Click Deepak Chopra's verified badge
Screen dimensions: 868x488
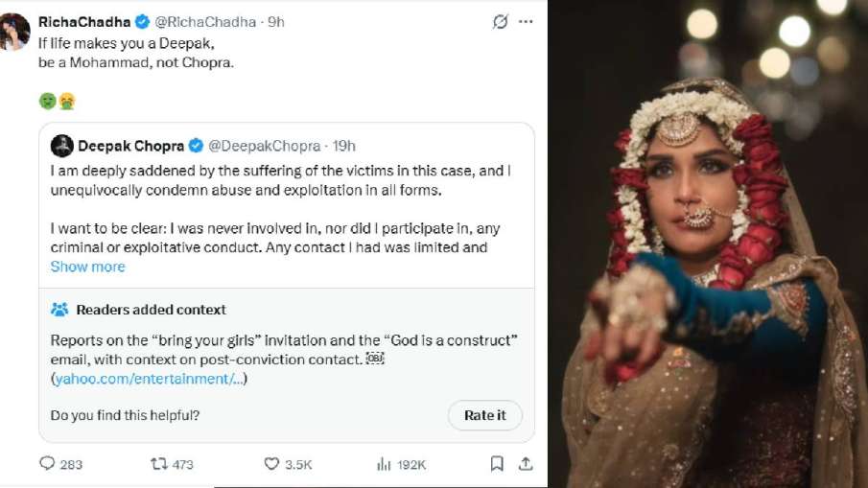[x=196, y=146]
